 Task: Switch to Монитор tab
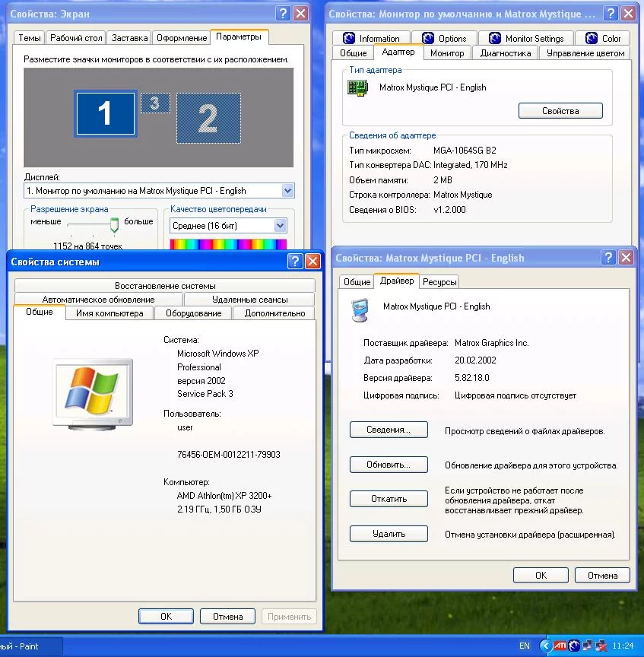447,53
